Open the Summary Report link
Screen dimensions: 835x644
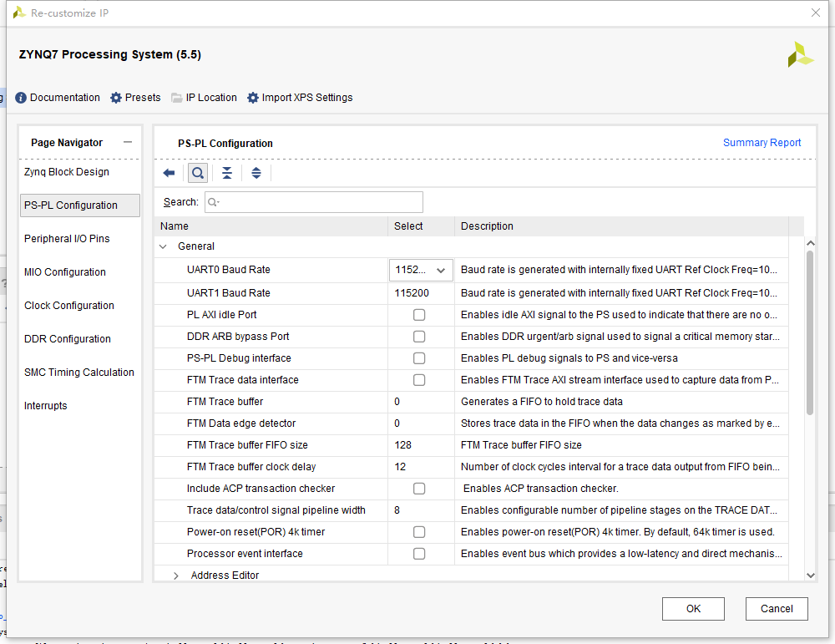coord(762,143)
